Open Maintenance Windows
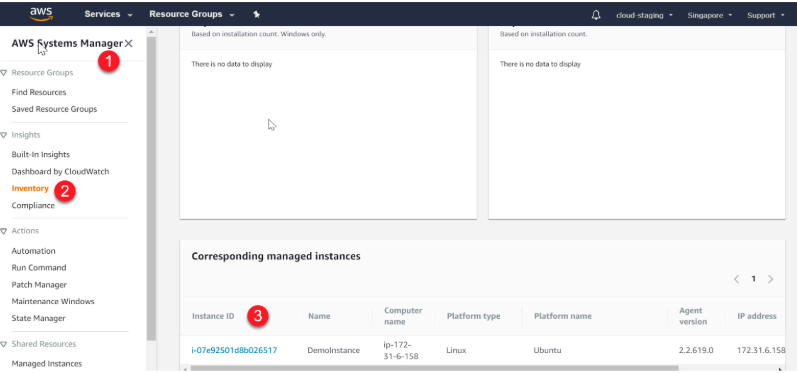 [53, 301]
